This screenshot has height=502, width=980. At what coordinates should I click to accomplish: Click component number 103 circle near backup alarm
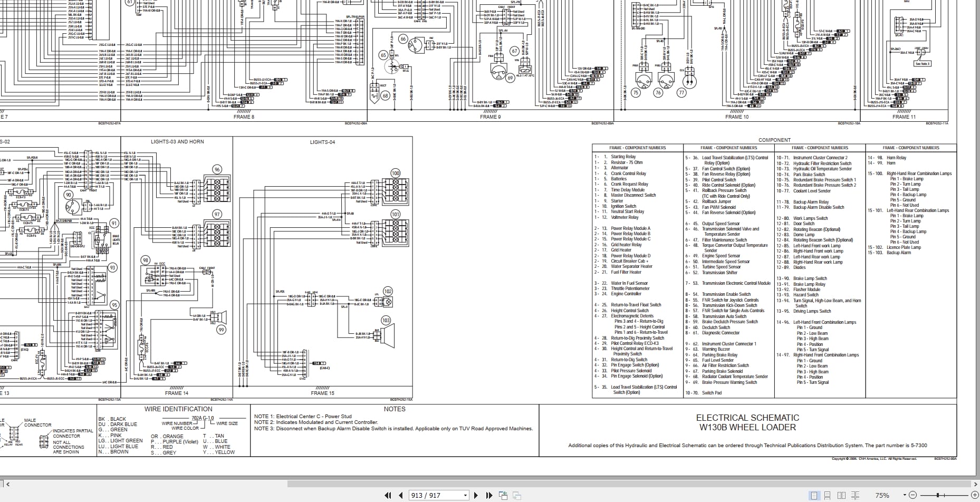pos(386,320)
